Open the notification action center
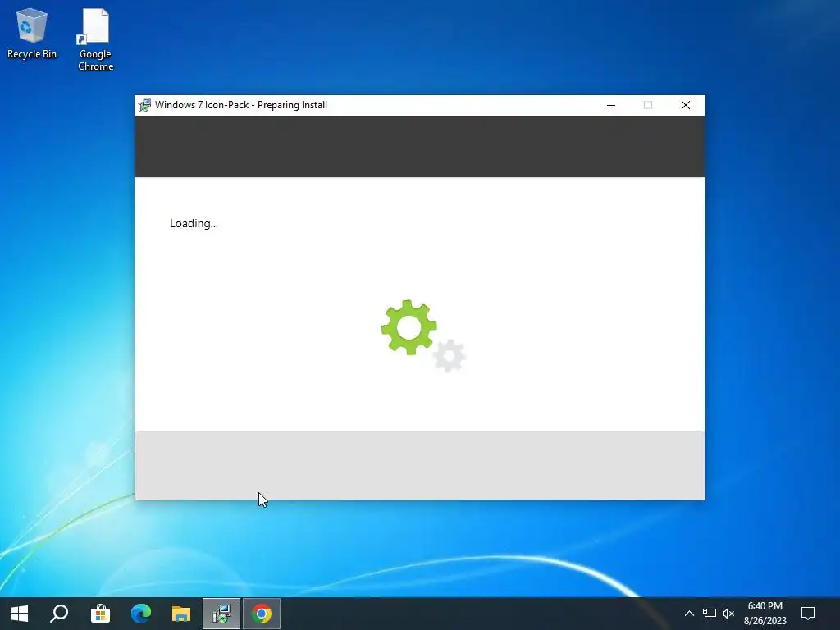This screenshot has height=630, width=840. point(808,614)
